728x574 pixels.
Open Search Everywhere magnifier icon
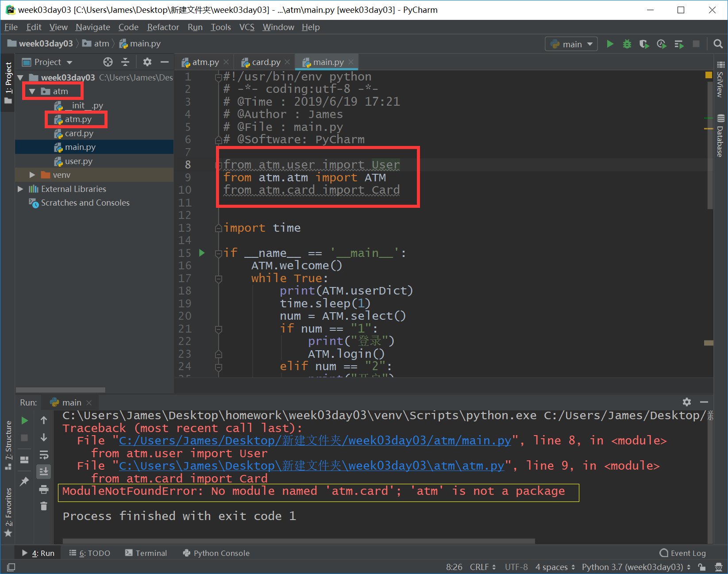point(718,44)
